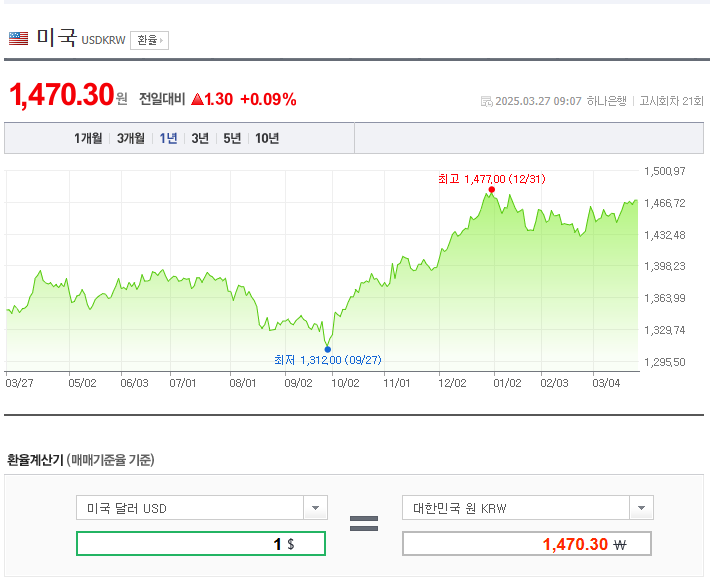Click the +0.09% change value
This screenshot has height=585, width=710.
(x=268, y=99)
